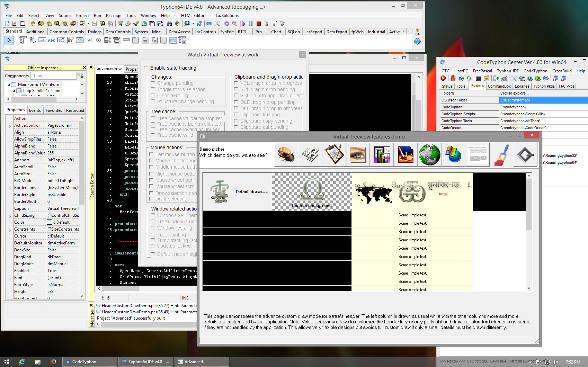Collapse the MainForm: TMainForm tree node
Image resolution: width=588 pixels, height=367 pixels.
point(9,84)
